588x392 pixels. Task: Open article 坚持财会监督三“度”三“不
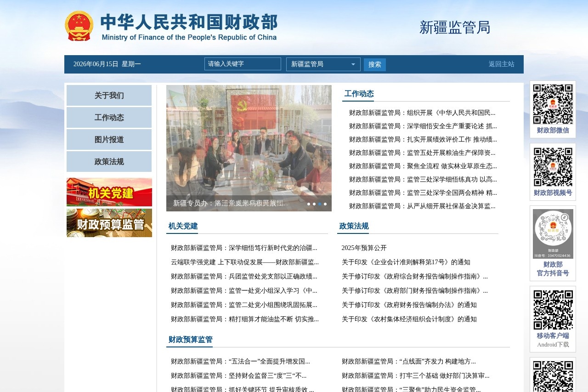(238, 376)
